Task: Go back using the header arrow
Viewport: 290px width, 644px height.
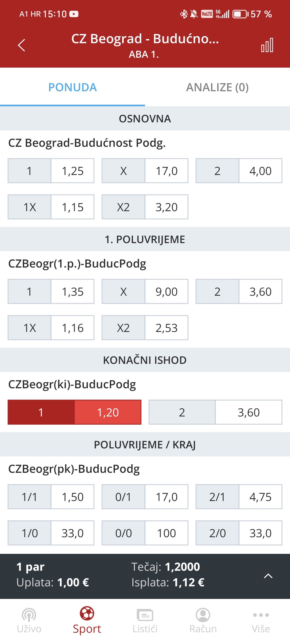Action: tap(21, 45)
